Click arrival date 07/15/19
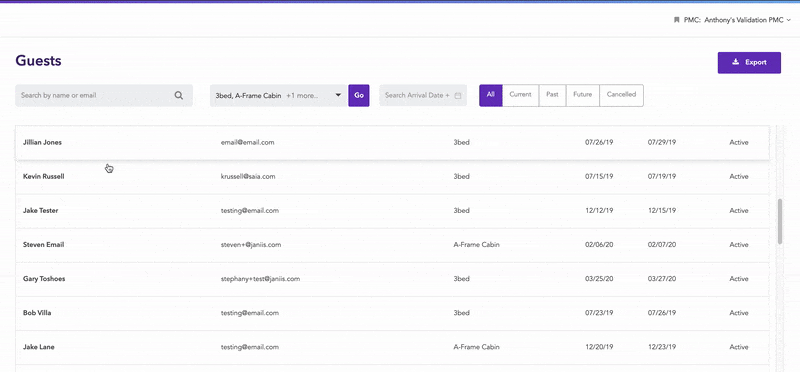 (599, 177)
